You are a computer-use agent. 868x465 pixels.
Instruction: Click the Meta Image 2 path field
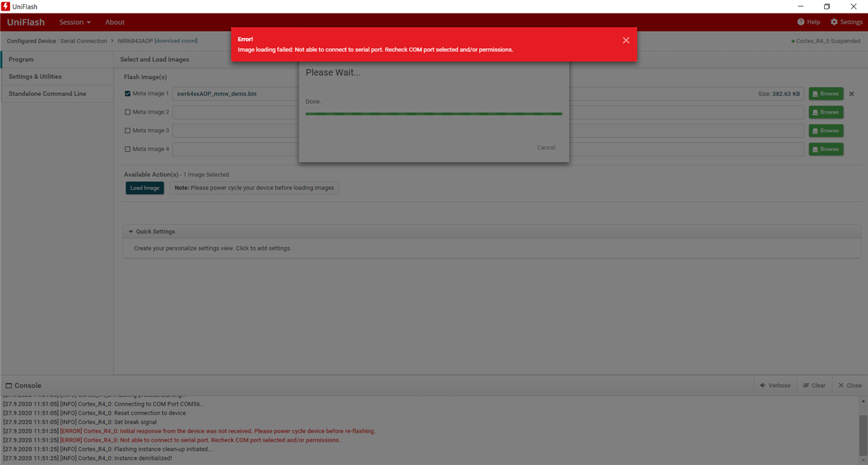pos(488,112)
